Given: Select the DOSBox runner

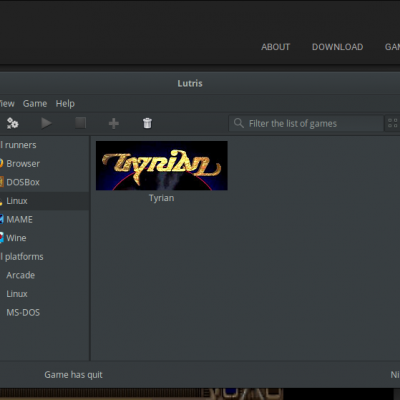Looking at the screenshot, I should 23,182.
